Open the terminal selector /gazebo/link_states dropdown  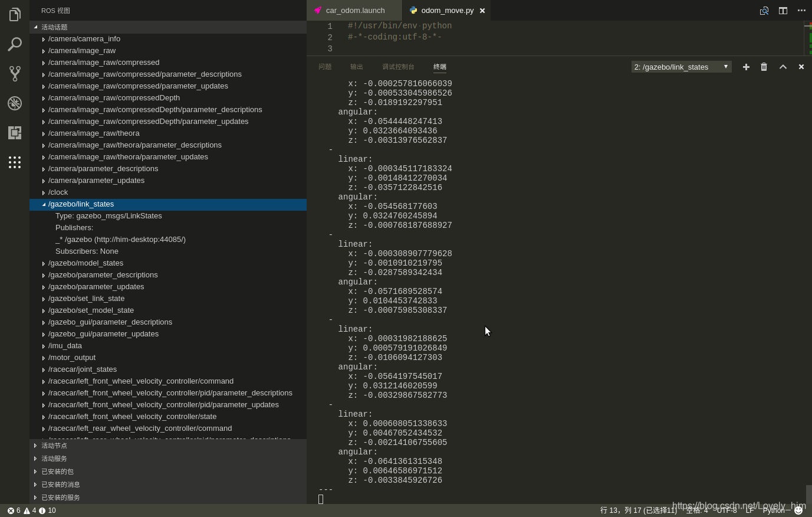pyautogui.click(x=682, y=67)
